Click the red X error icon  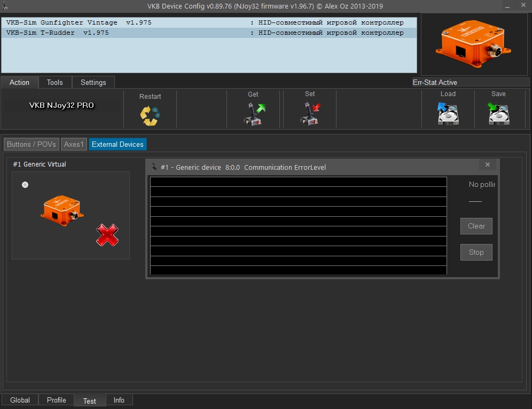(x=107, y=235)
